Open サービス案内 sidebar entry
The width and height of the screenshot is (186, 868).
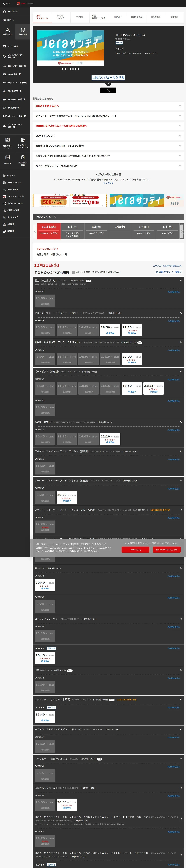coord(10,189)
